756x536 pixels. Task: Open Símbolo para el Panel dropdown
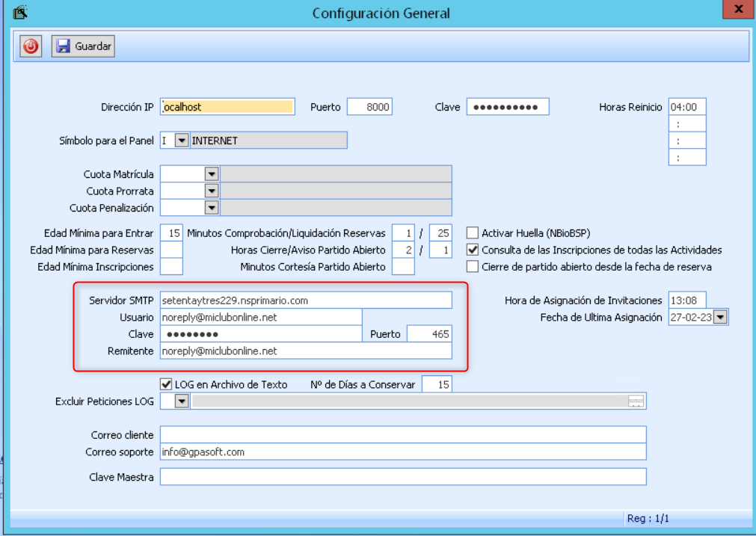point(182,141)
